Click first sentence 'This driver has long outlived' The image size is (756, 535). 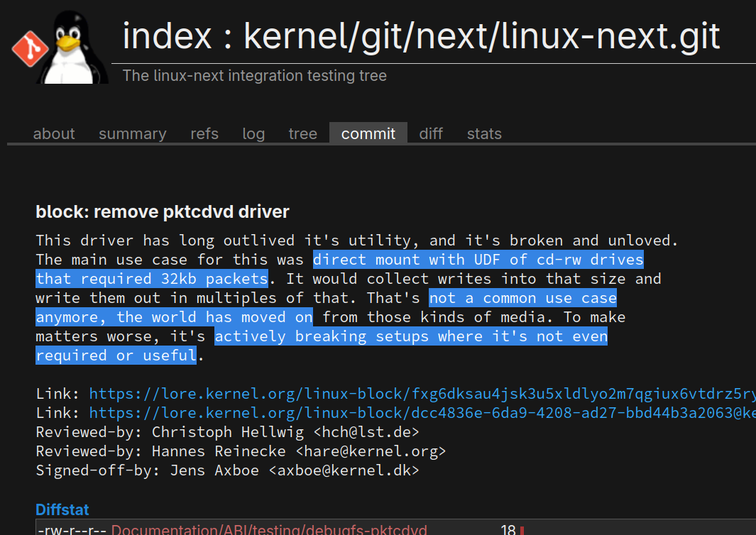point(165,240)
